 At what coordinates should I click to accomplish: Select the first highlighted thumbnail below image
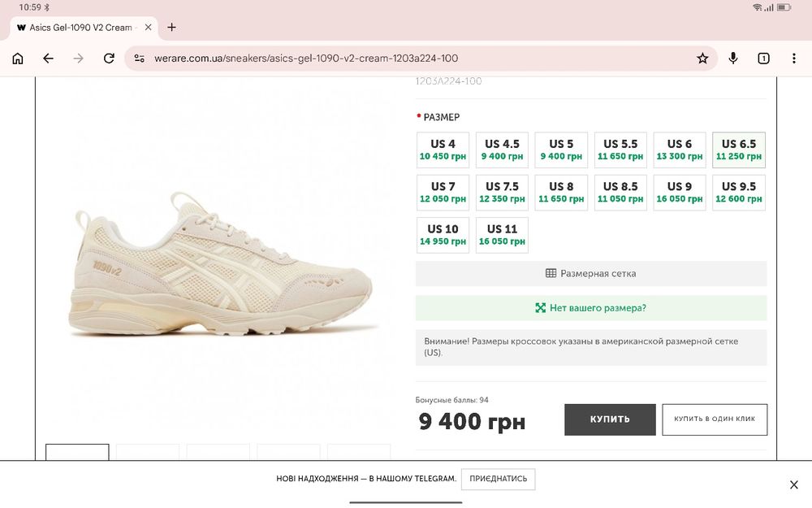tap(77, 452)
